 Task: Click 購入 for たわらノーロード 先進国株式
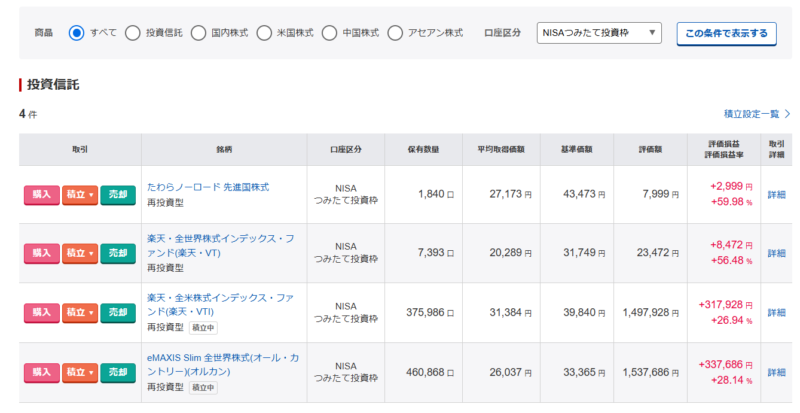(41, 195)
